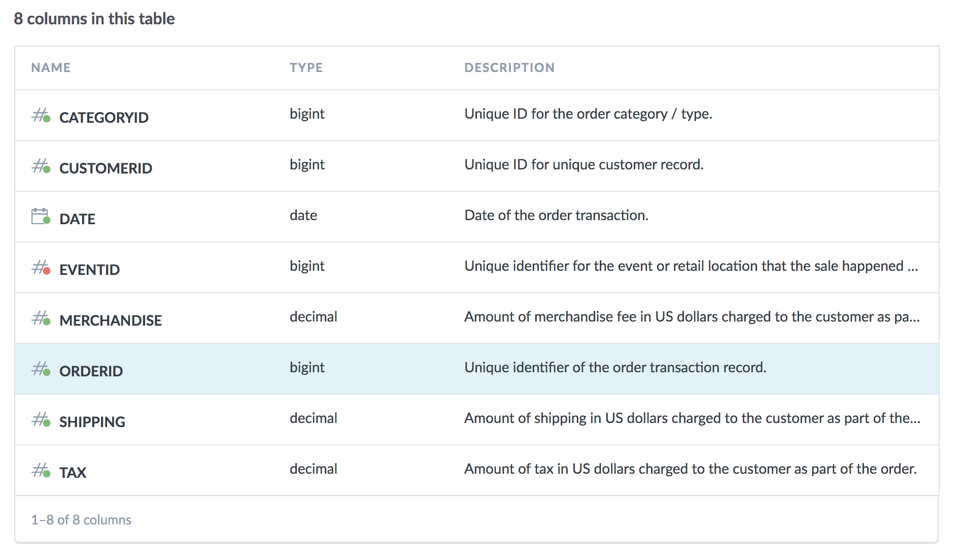This screenshot has height=560, width=962.
Task: Select the MERCHANDISE column name
Action: click(111, 320)
